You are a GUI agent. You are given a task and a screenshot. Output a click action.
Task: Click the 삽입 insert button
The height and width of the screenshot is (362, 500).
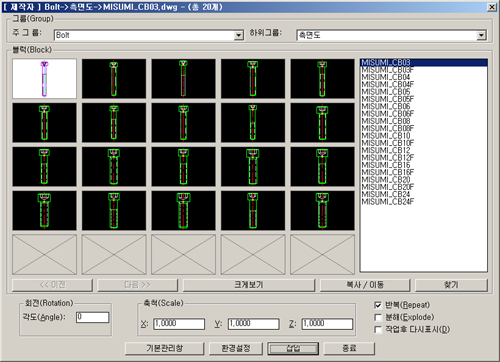point(293,349)
